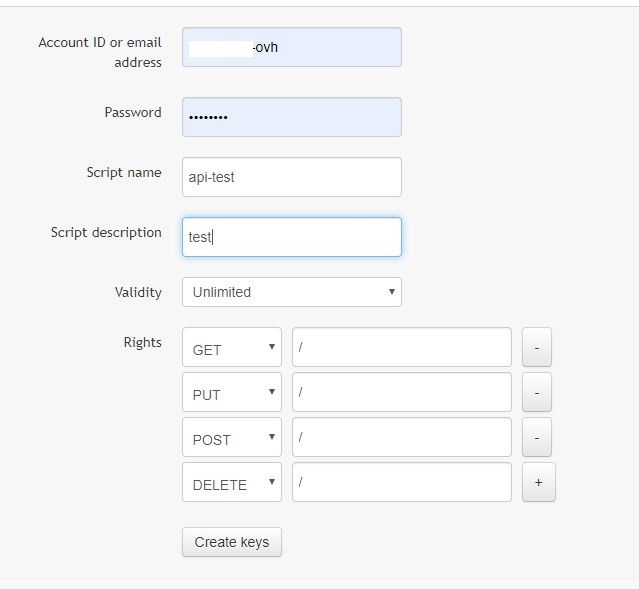Edit the path field beside PUT
This screenshot has height=589, width=639.
coord(401,392)
